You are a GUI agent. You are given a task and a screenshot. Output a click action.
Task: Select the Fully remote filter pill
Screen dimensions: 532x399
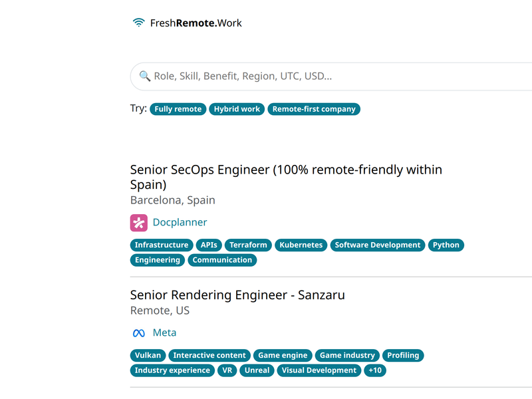(x=178, y=108)
